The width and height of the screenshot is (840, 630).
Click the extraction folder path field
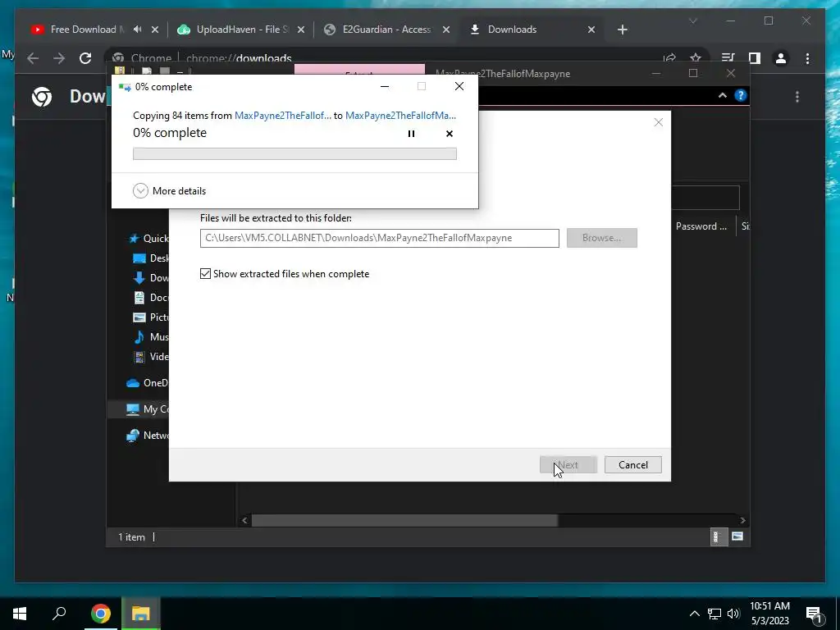[379, 238]
